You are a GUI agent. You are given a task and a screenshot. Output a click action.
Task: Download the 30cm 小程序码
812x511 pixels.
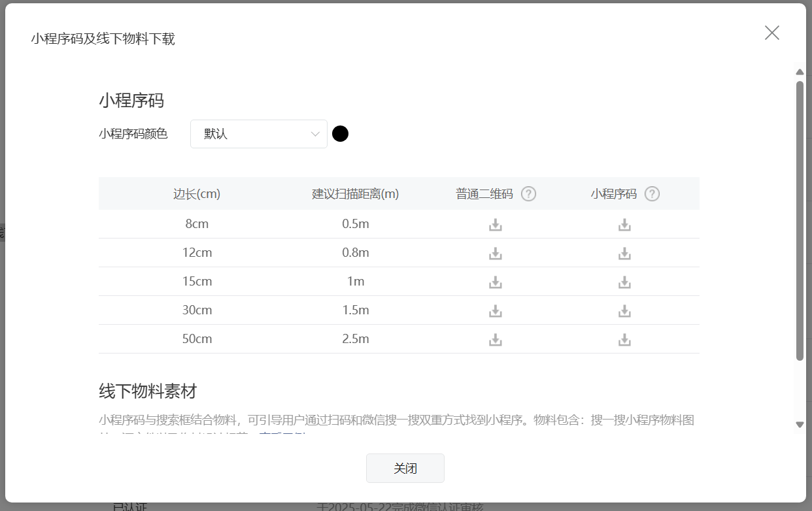(625, 311)
